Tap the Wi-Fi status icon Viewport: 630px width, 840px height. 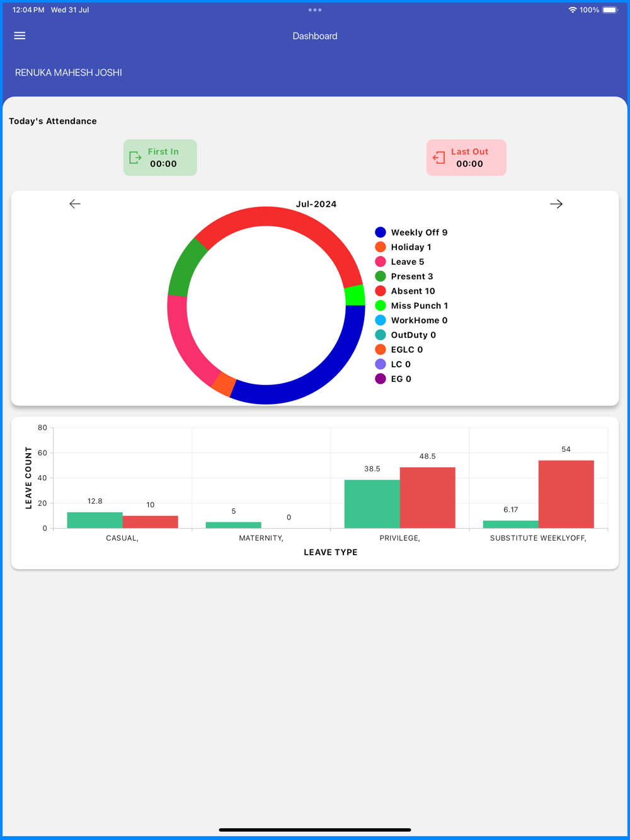click(572, 10)
